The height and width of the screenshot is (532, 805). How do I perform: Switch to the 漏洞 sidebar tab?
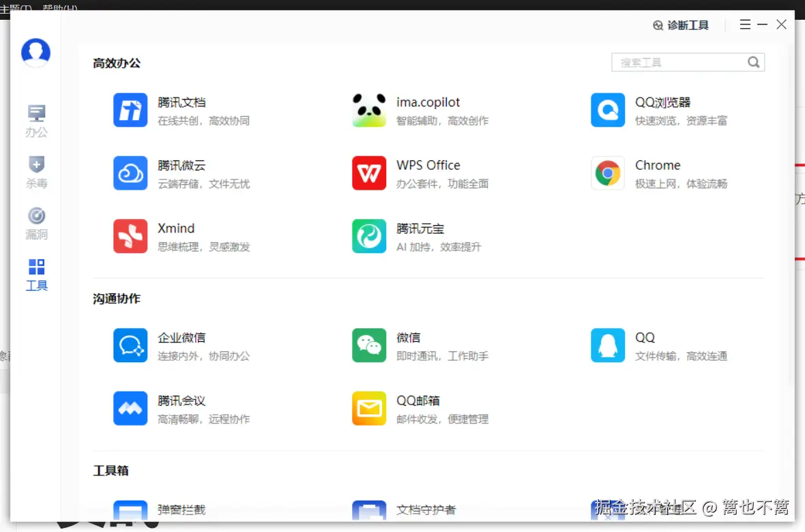tap(36, 224)
